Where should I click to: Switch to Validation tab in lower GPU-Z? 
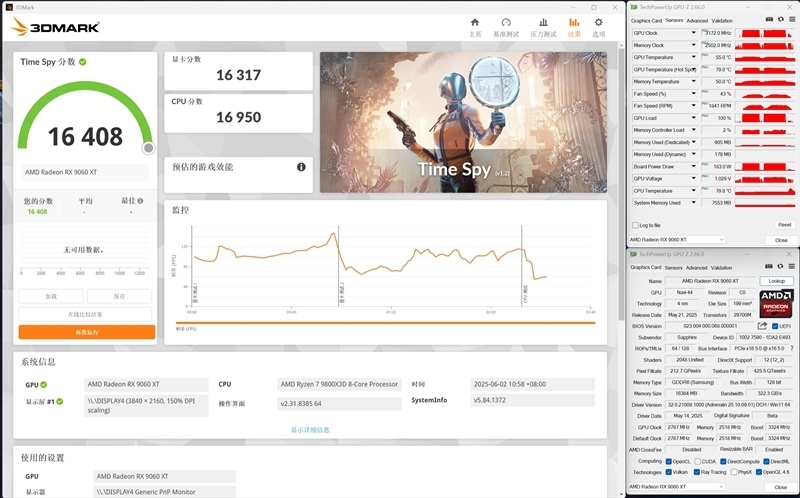(721, 267)
